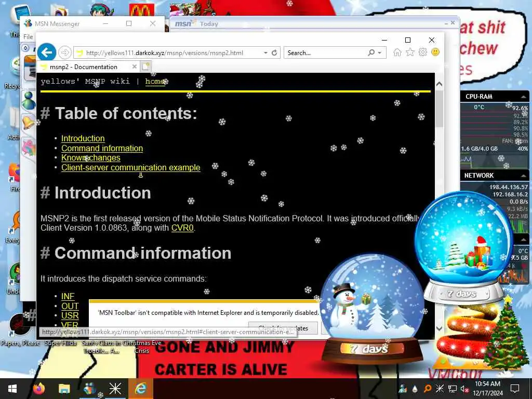
Task: Open the Action Center notifications icon
Action: pos(515,389)
